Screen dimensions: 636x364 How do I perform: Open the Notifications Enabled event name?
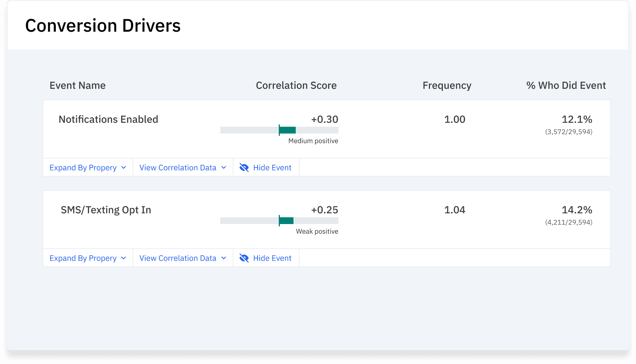click(x=108, y=120)
